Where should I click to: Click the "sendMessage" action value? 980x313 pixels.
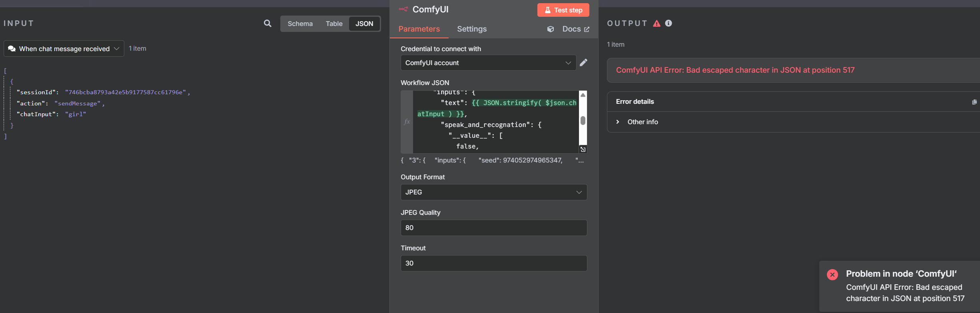click(x=78, y=103)
